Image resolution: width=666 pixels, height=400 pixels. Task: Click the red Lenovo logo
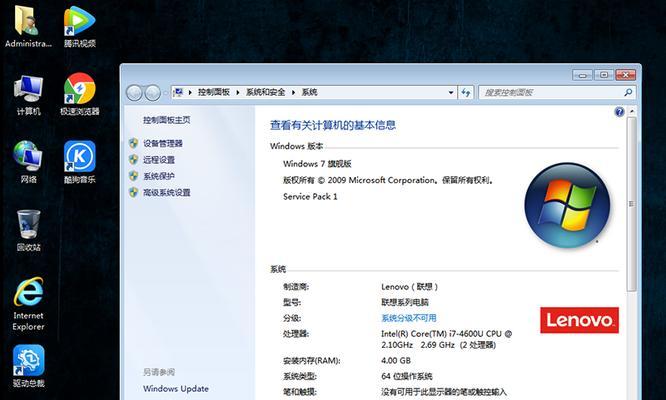tap(579, 320)
